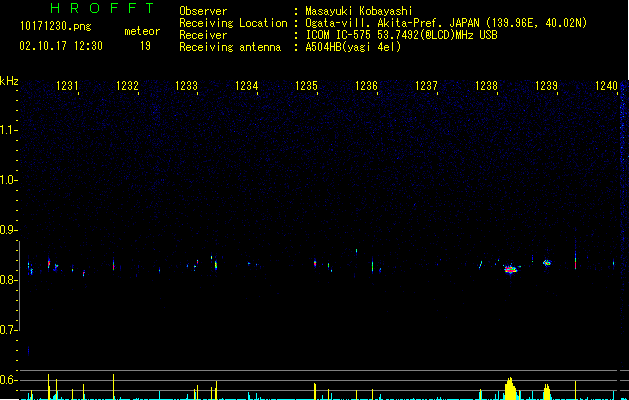Click the 1.1 kHz axis label
This screenshot has height=400, width=629.
tap(8, 130)
